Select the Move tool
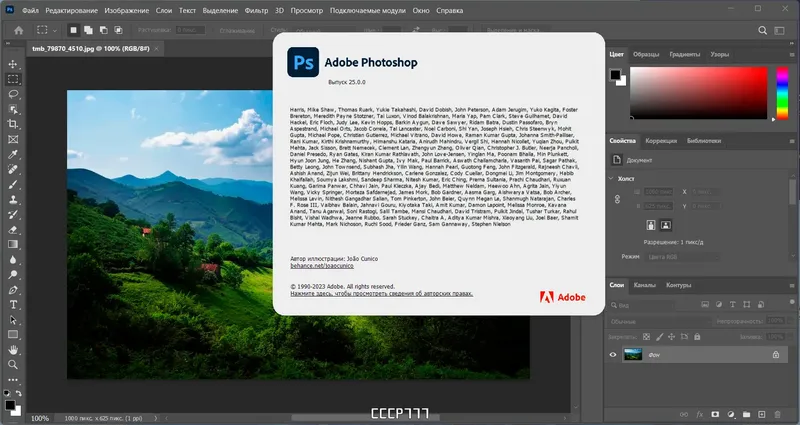 (x=13, y=64)
